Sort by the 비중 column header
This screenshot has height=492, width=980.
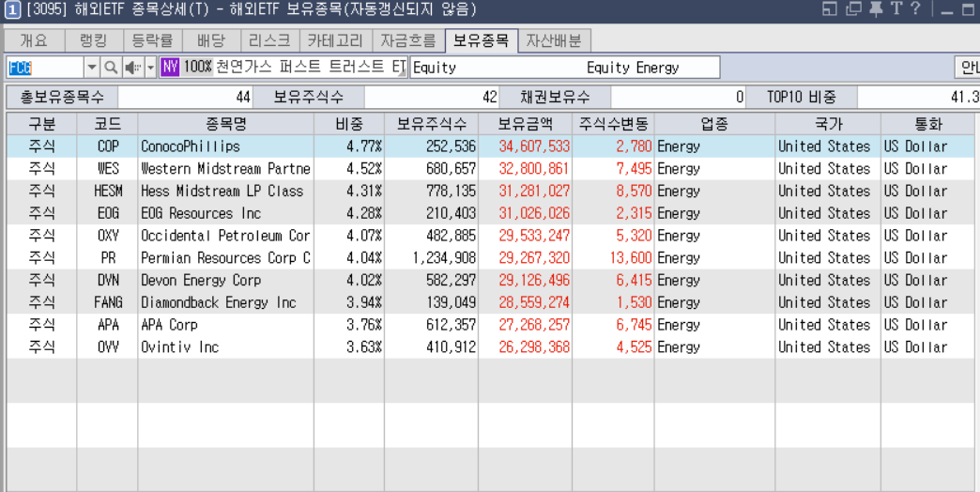tap(349, 124)
